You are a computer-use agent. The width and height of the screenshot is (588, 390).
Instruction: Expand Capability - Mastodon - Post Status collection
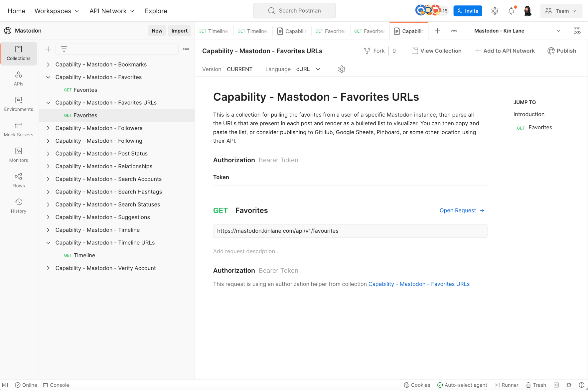coord(48,154)
